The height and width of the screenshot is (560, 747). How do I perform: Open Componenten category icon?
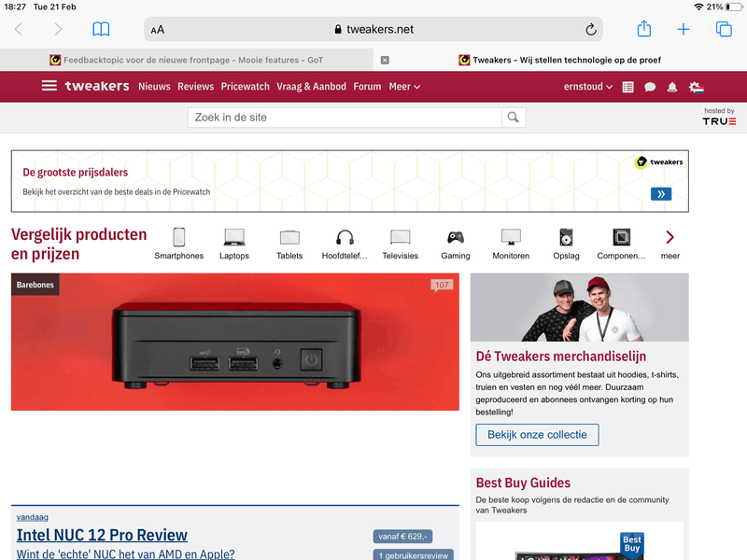point(621,244)
